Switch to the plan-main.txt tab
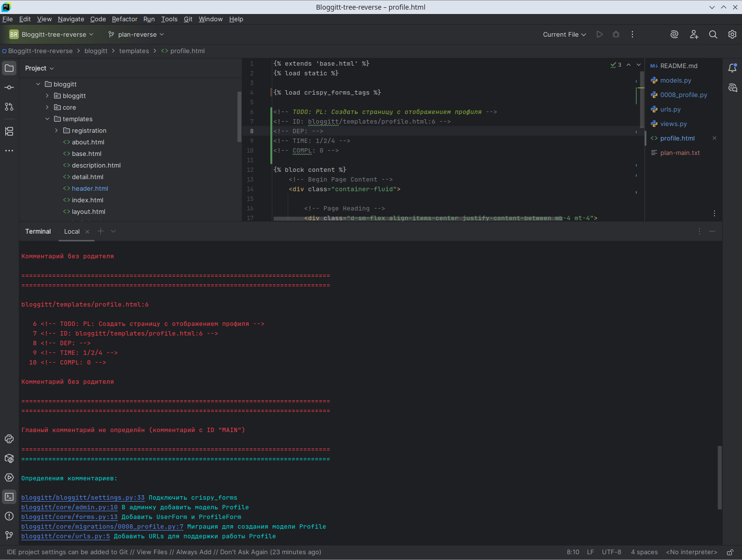Viewport: 742px width, 560px height. pos(680,153)
